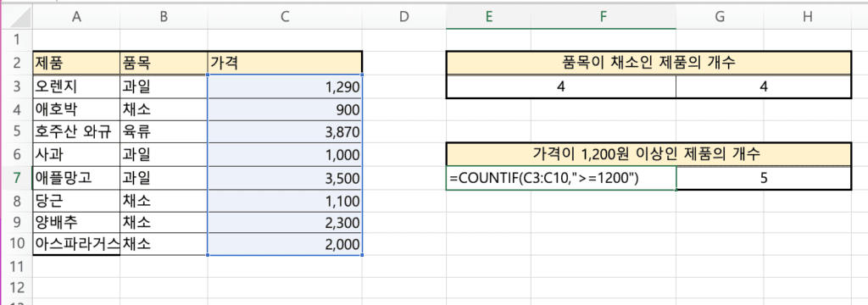Image resolution: width=868 pixels, height=305 pixels.
Task: Click the value 4 in column G
Action: [764, 86]
